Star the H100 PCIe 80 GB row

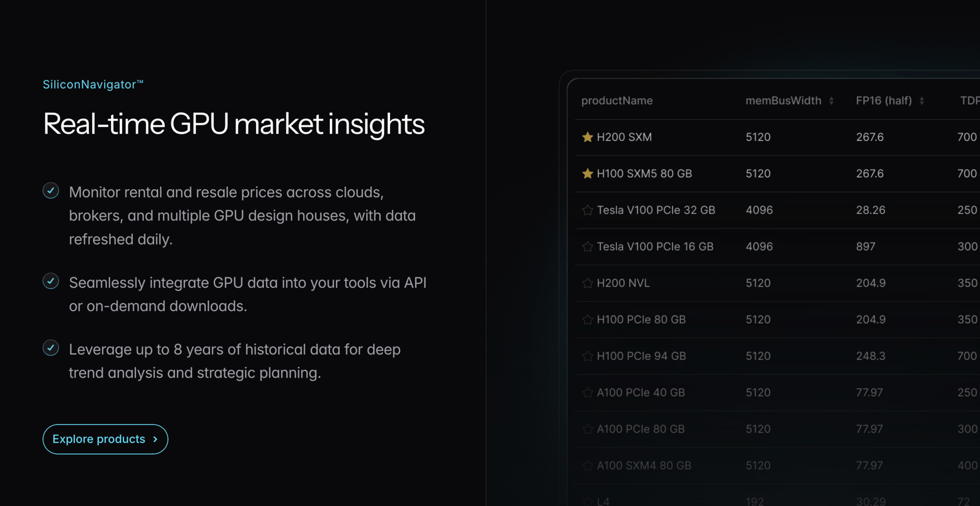[587, 320]
